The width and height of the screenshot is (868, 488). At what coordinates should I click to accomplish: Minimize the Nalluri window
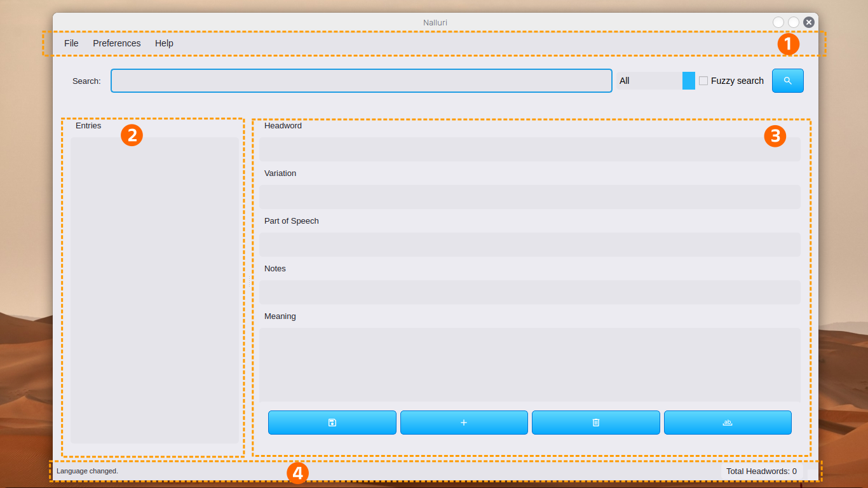(x=778, y=22)
